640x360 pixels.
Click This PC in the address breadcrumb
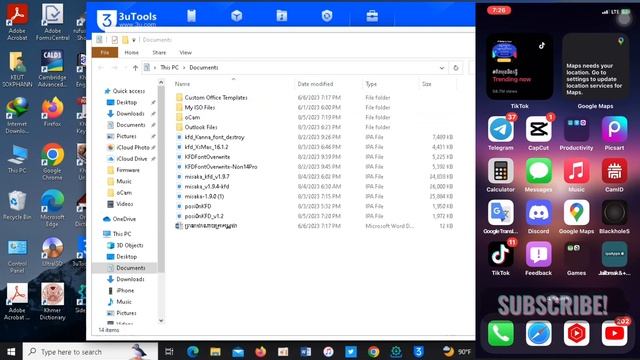coord(169,68)
